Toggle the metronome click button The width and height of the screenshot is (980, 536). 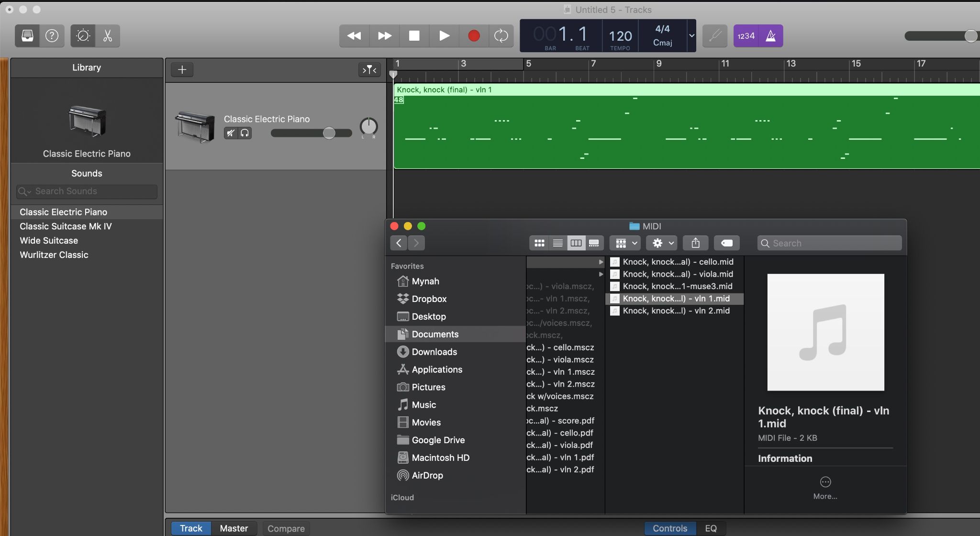[x=770, y=36]
